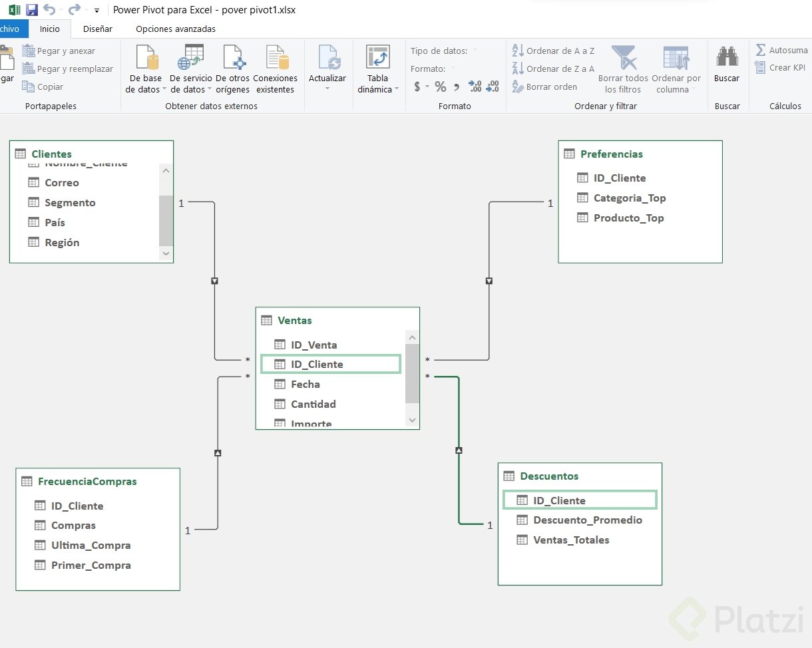Select Compras field in FrecuenciaCompras
This screenshot has width=812, height=648.
coord(73,525)
